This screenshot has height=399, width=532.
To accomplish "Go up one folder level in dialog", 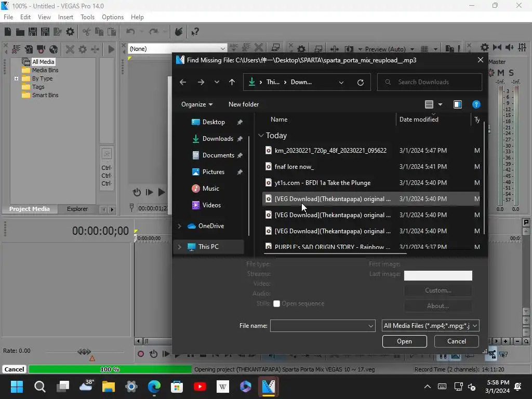I will click(x=232, y=82).
